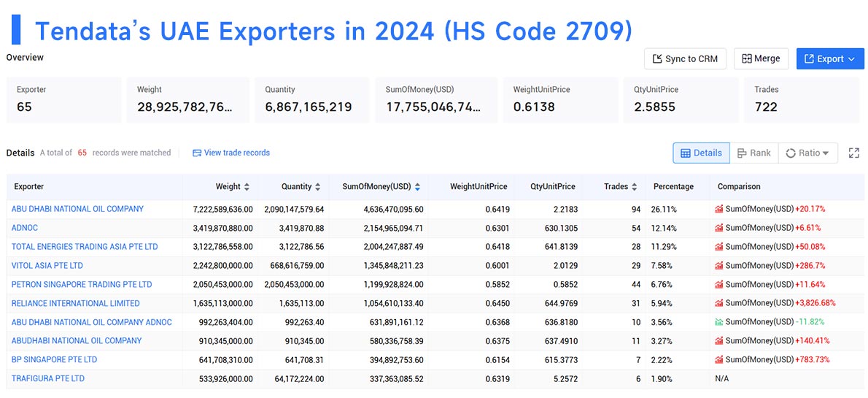Open VITOL ASIA PTE LTD exporter
The height and width of the screenshot is (398, 868).
[x=47, y=266]
